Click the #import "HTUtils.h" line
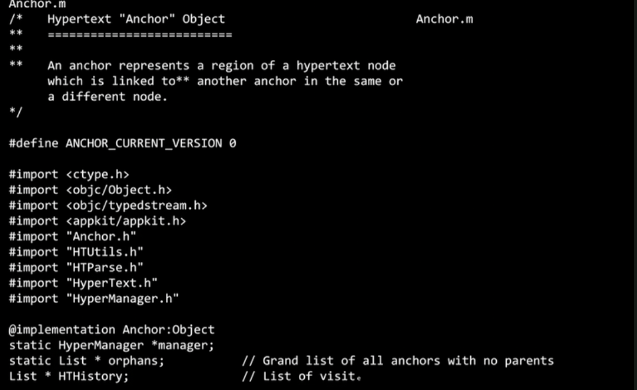The image size is (637, 390). pyautogui.click(x=76, y=252)
